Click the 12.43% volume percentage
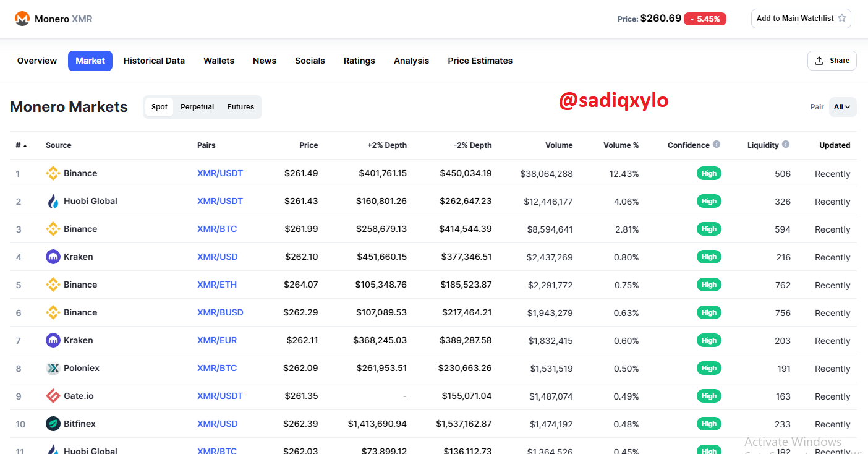The image size is (868, 454). [624, 174]
